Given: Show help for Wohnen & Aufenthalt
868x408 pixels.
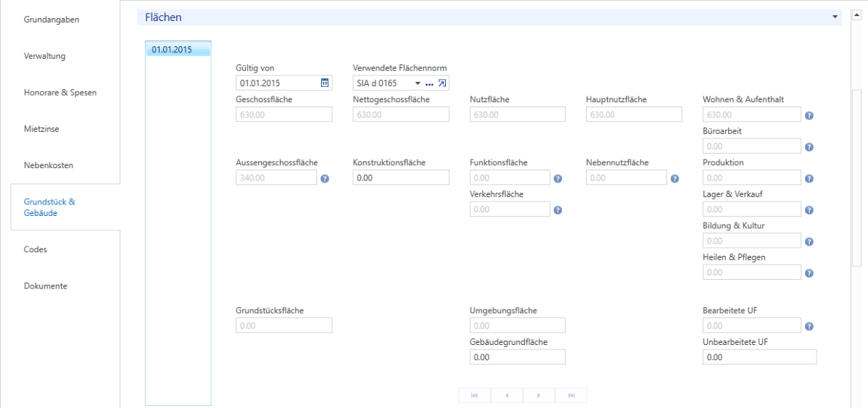Looking at the screenshot, I should pyautogui.click(x=809, y=116).
